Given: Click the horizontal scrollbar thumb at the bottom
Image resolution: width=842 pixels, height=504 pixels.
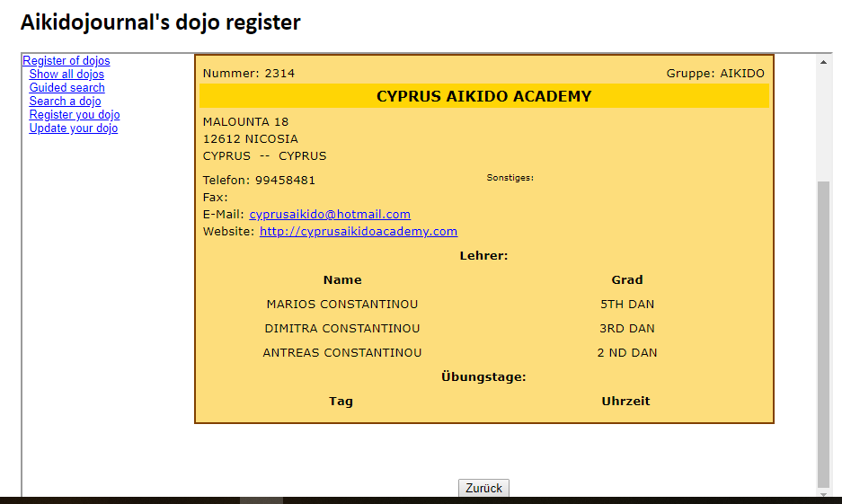Looking at the screenshot, I should [261, 500].
